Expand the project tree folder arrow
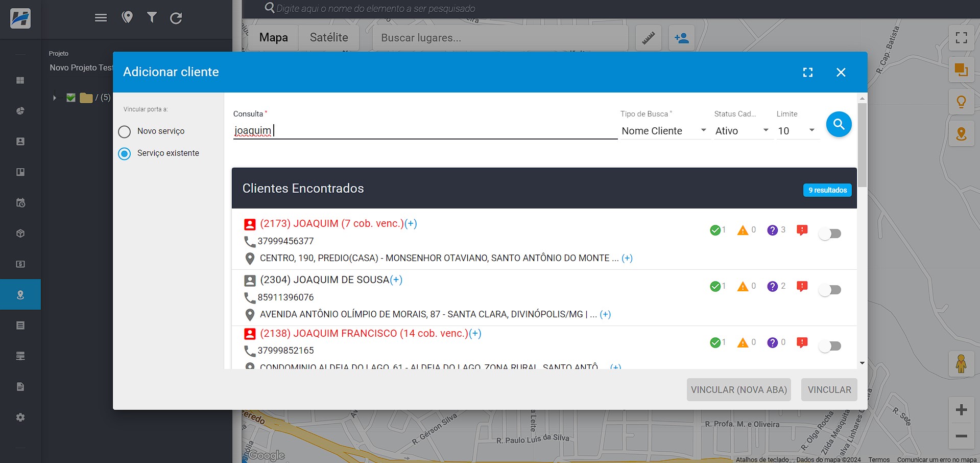Image resolution: width=980 pixels, height=463 pixels. [x=54, y=98]
